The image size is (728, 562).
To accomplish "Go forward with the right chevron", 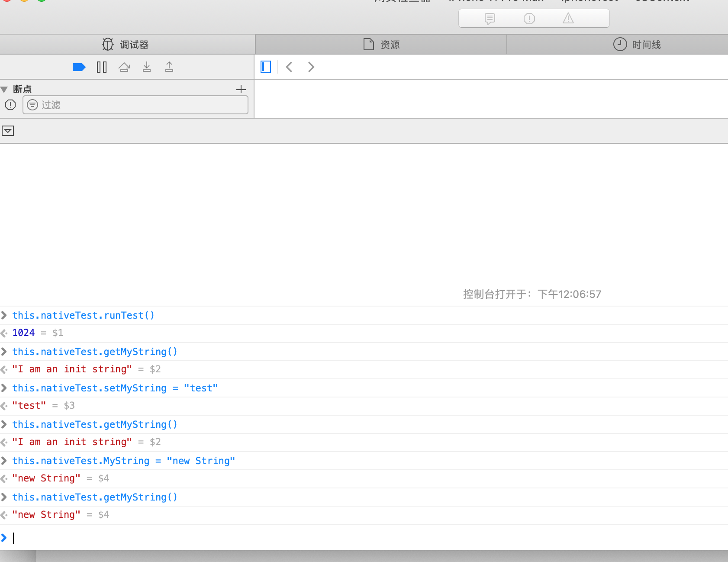I will (311, 67).
